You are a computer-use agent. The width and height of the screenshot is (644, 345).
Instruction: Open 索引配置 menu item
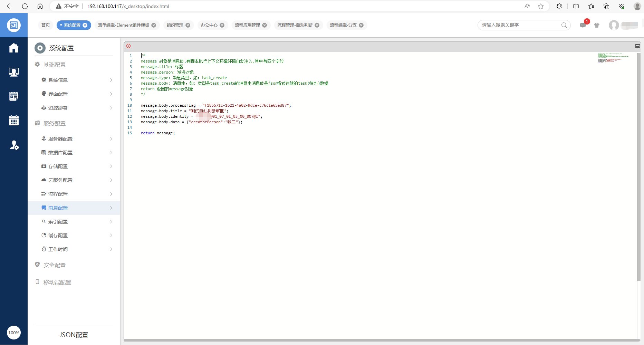pyautogui.click(x=74, y=222)
